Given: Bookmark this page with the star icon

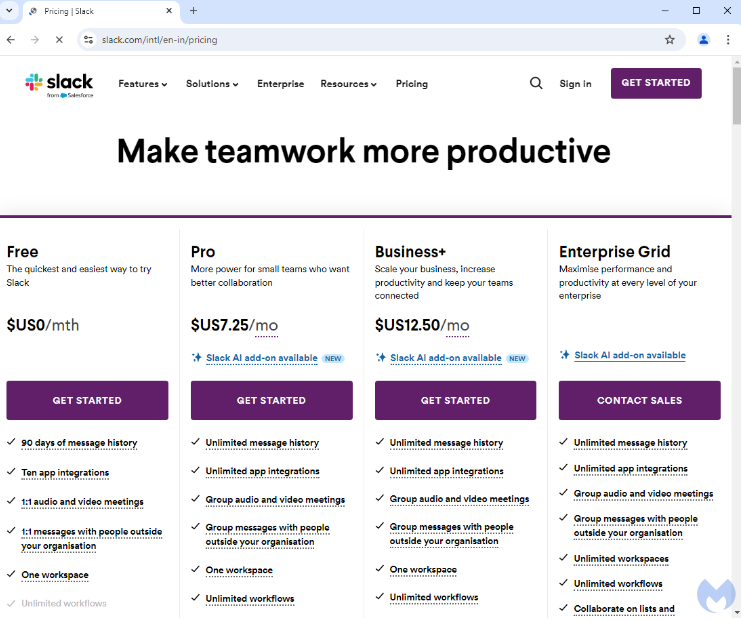Looking at the screenshot, I should click(x=670, y=40).
